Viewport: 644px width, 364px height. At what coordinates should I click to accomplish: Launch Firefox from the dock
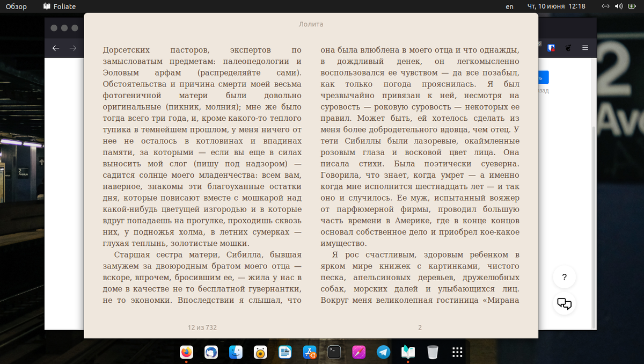pos(186,352)
